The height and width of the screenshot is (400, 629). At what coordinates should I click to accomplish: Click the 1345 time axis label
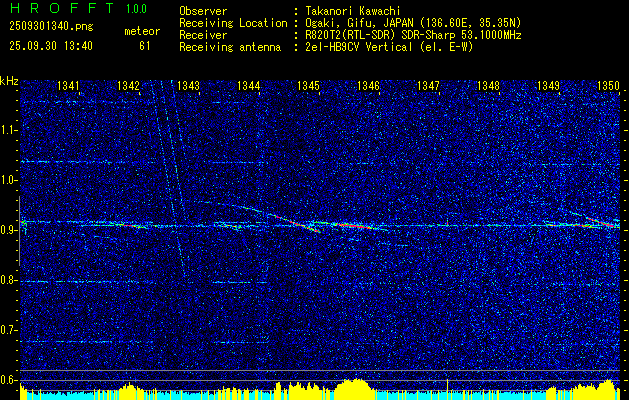308,85
